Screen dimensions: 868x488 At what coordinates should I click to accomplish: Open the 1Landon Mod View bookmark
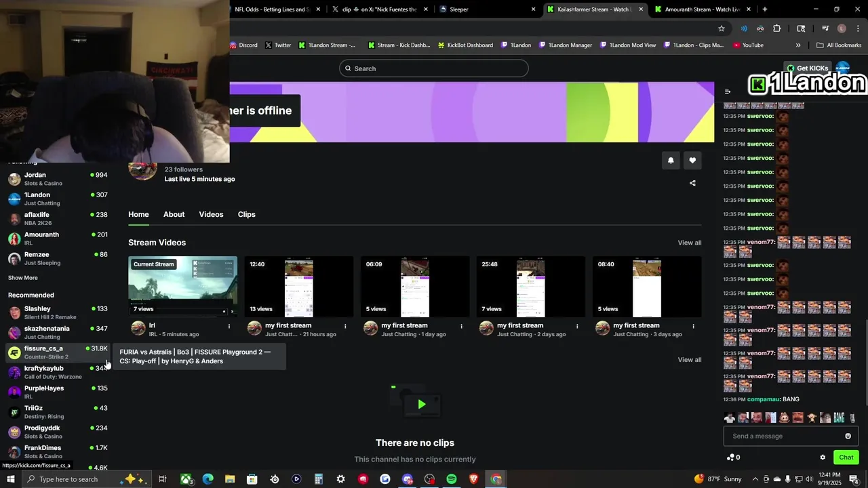tap(627, 45)
